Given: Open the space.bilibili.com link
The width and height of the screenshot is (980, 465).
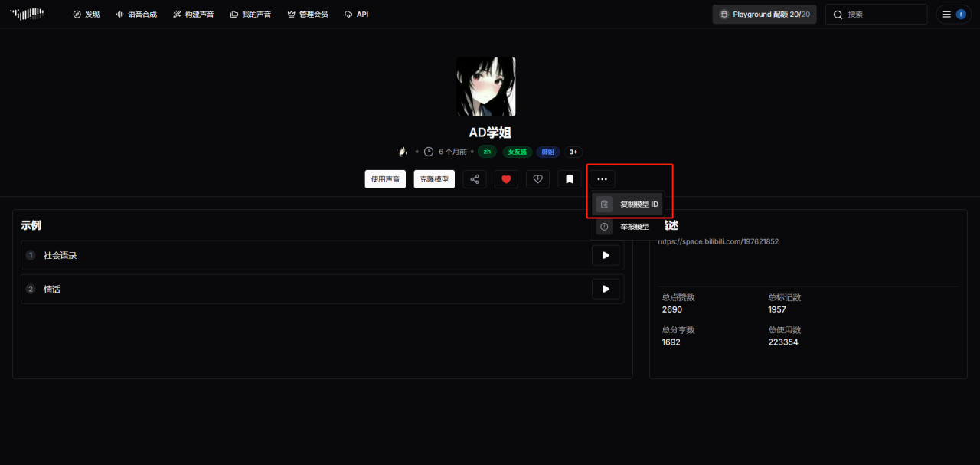Looking at the screenshot, I should [x=718, y=241].
